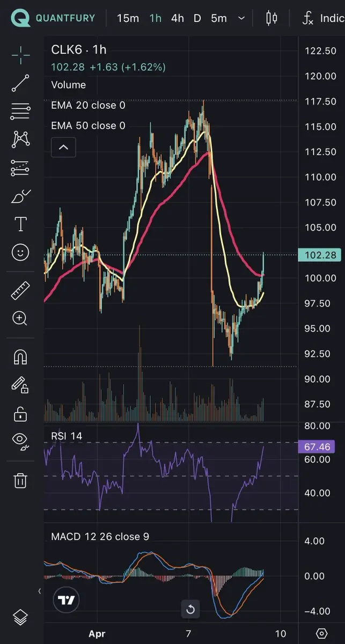The image size is (345, 644).
Task: Open the XABCD pattern tools
Action: pyautogui.click(x=20, y=140)
